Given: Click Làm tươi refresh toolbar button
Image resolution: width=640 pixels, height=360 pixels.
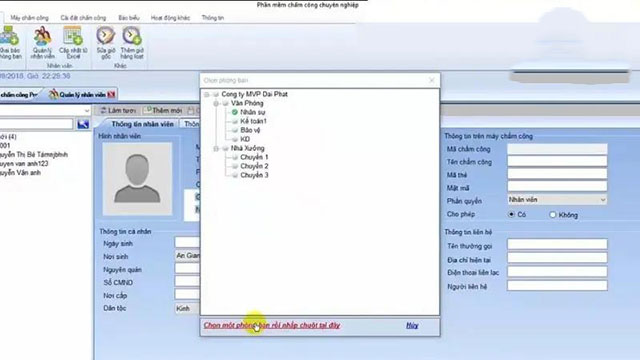Looking at the screenshot, I should (118, 111).
